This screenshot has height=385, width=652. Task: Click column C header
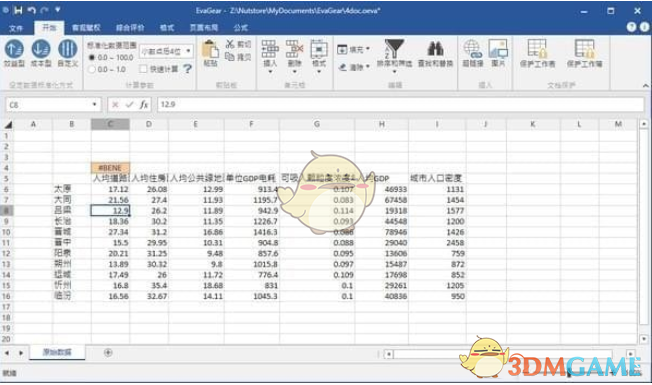tap(110, 124)
